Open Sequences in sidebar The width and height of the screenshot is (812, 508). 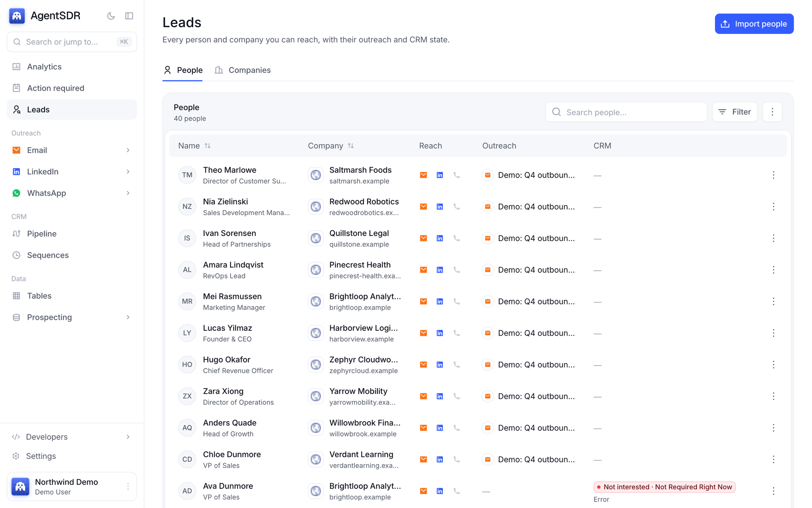[x=72, y=255]
